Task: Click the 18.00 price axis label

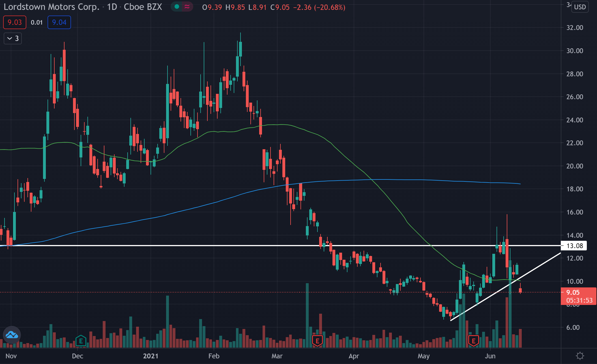Action: pyautogui.click(x=575, y=189)
